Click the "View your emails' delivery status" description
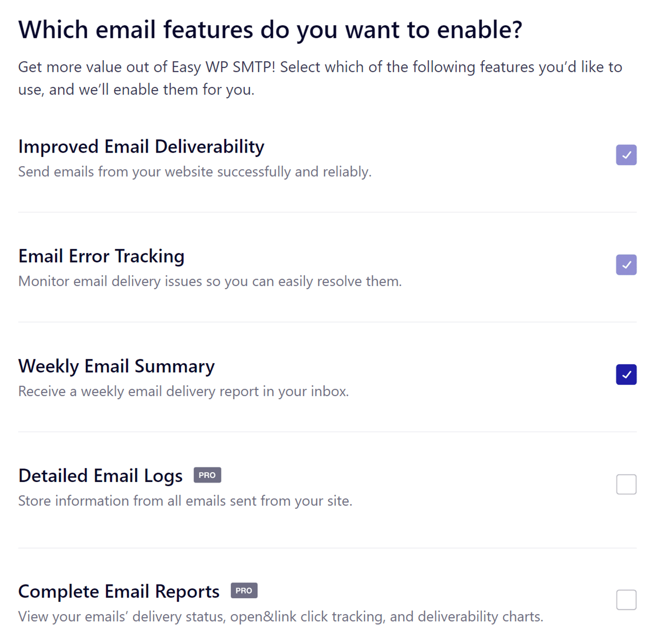Image resolution: width=653 pixels, height=644 pixels. click(x=280, y=616)
